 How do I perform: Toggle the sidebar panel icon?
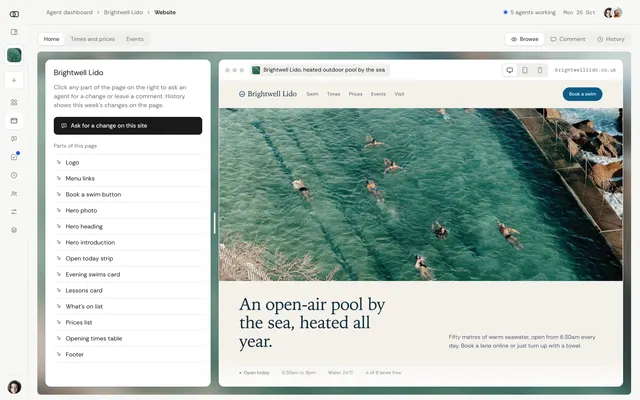pyautogui.click(x=14, y=32)
